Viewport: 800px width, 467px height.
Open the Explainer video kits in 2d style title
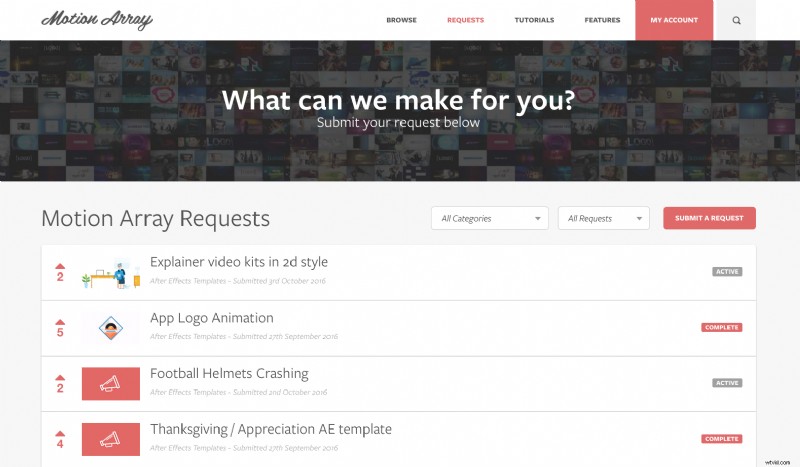239,262
